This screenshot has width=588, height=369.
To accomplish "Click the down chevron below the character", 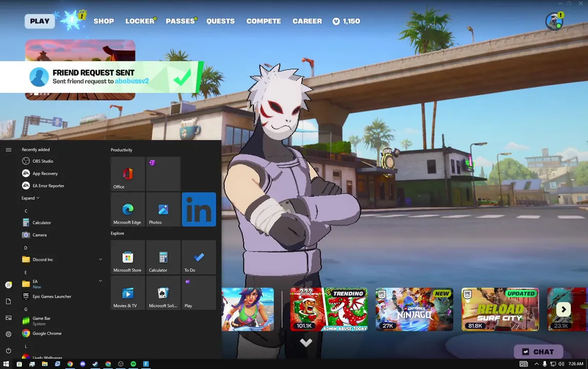I will [306, 342].
